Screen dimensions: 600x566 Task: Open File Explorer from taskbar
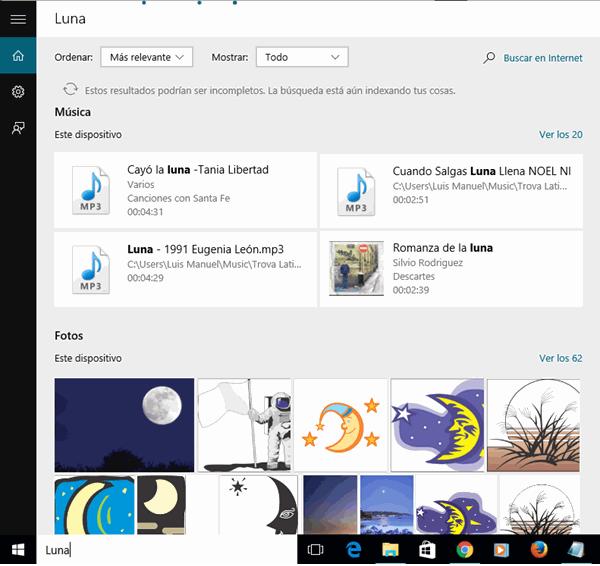(390, 549)
